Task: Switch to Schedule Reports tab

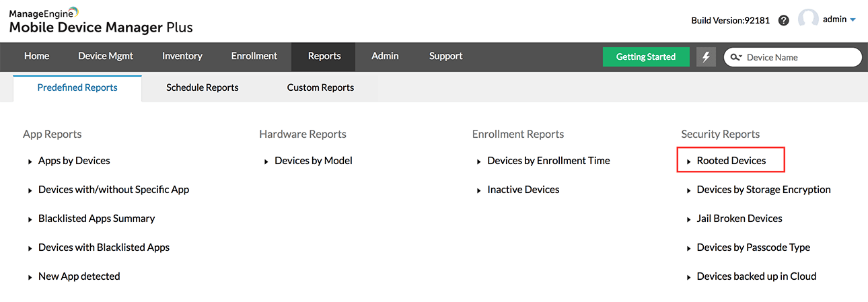Action: coord(203,88)
